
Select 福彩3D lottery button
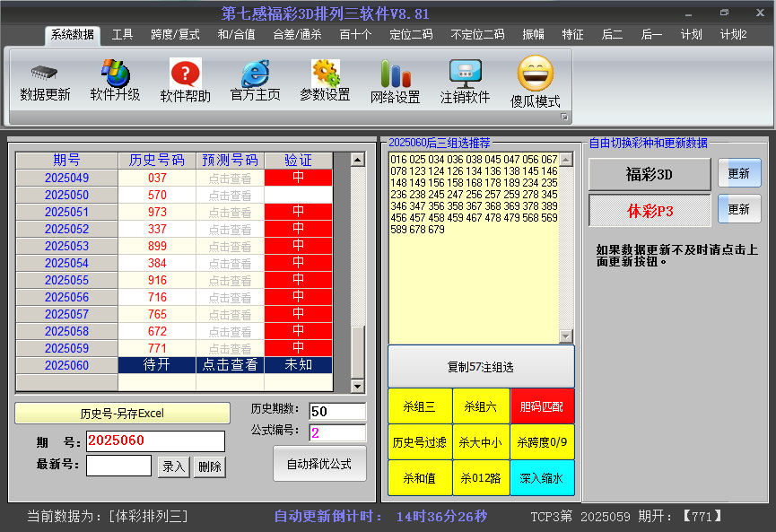650,174
